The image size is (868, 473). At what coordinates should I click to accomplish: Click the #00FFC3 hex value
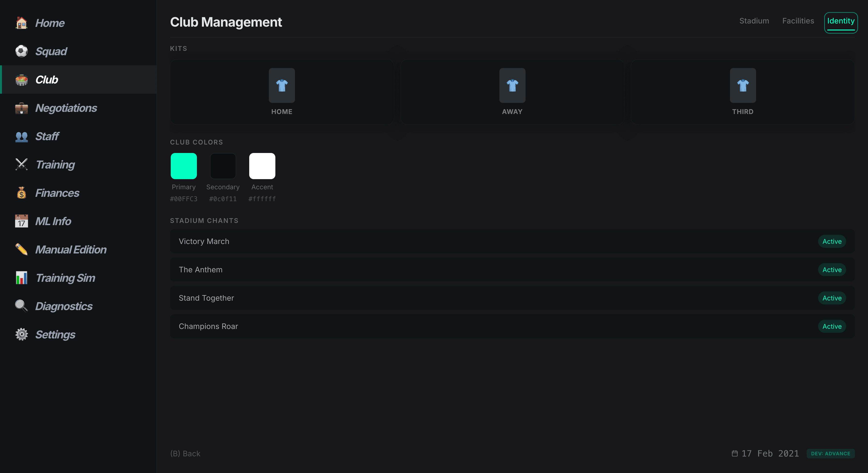point(184,199)
